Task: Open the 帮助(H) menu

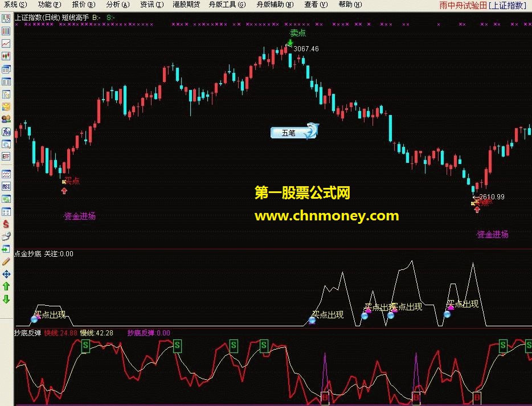Action: tap(350, 5)
